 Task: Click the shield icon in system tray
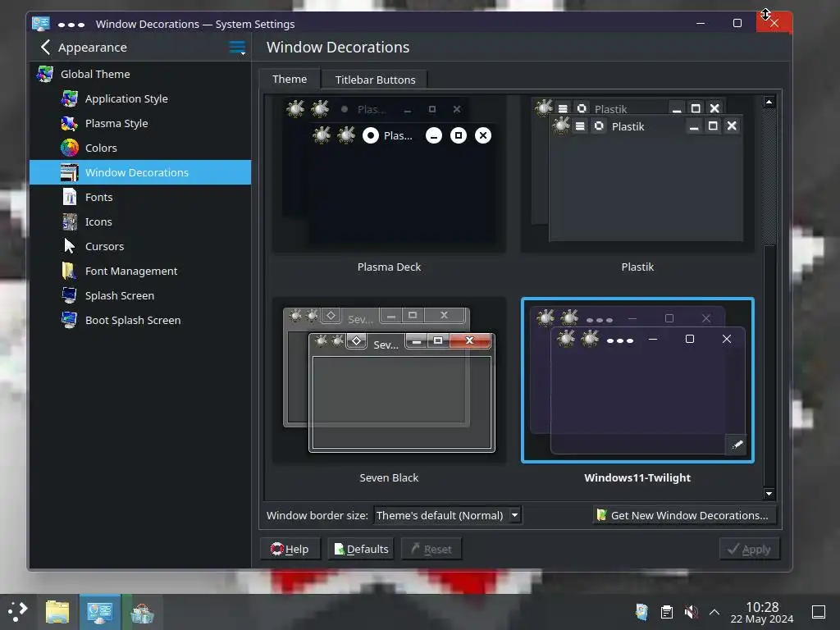[641, 612]
